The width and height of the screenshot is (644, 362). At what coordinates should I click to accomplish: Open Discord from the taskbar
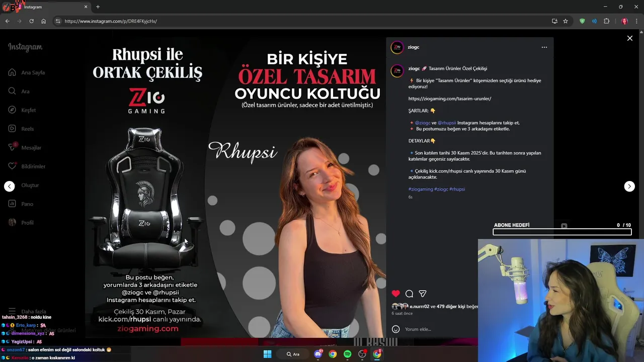coord(318,354)
